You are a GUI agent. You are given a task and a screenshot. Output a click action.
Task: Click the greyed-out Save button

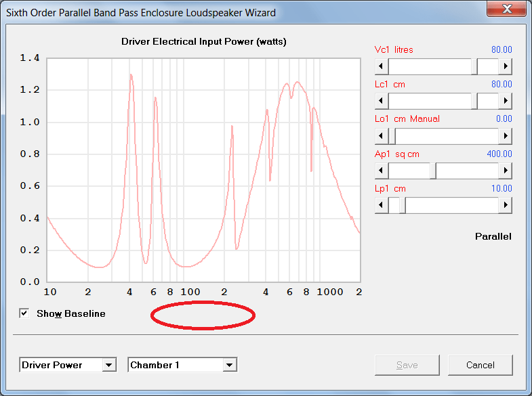point(407,365)
